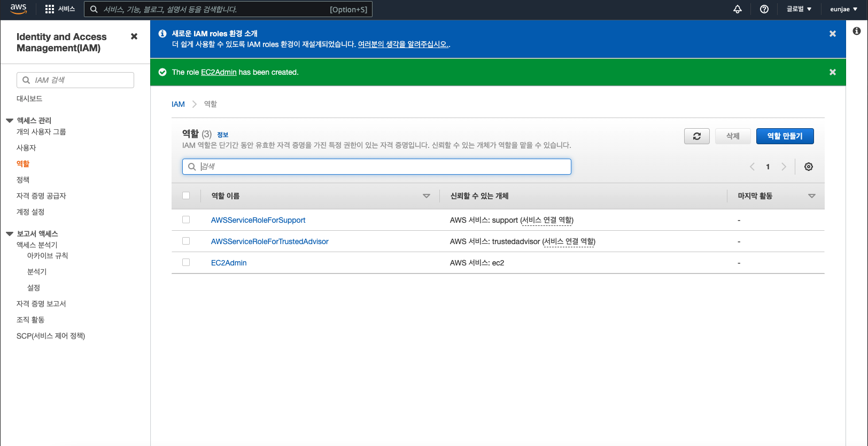Click 서비스 연결 역할 link for support

547,220
